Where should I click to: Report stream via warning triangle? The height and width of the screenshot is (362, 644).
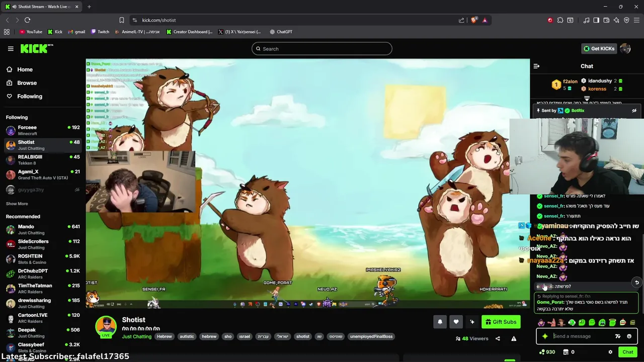pos(514,338)
